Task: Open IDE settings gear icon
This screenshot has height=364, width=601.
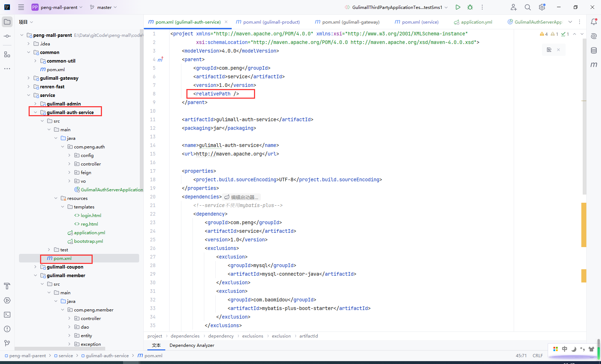Action: (542, 7)
